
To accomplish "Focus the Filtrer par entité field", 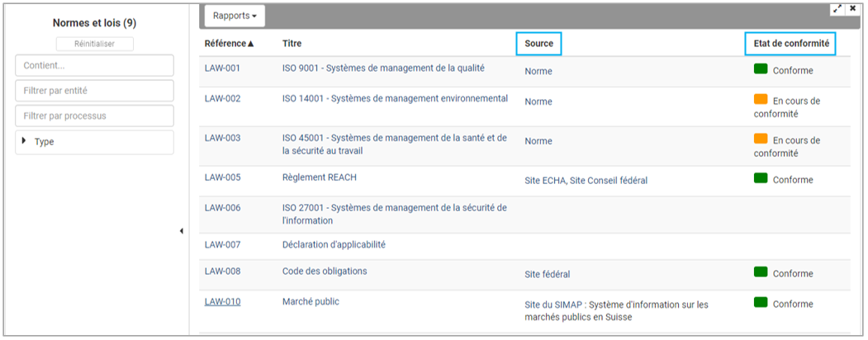I will point(94,91).
